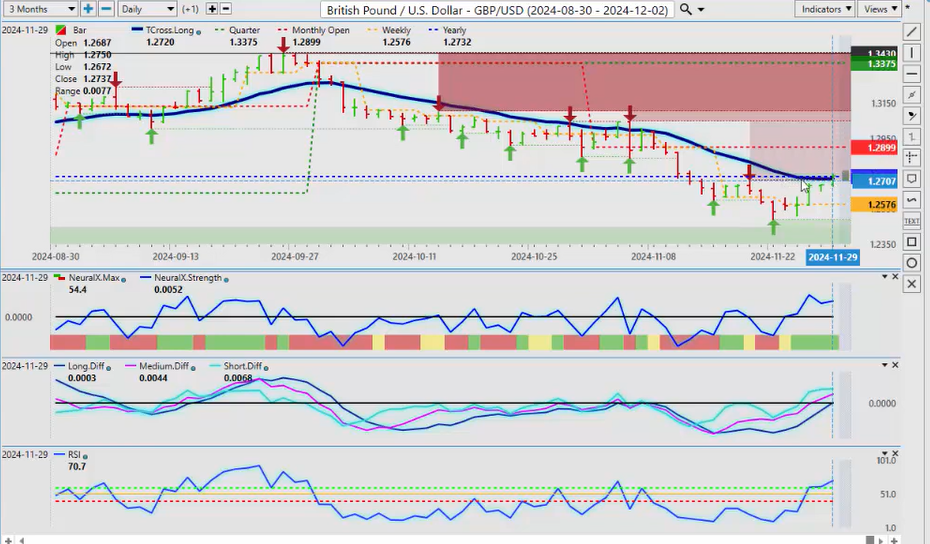The width and height of the screenshot is (930, 544).
Task: Click the Range 0.0077 readout
Action: [x=83, y=91]
